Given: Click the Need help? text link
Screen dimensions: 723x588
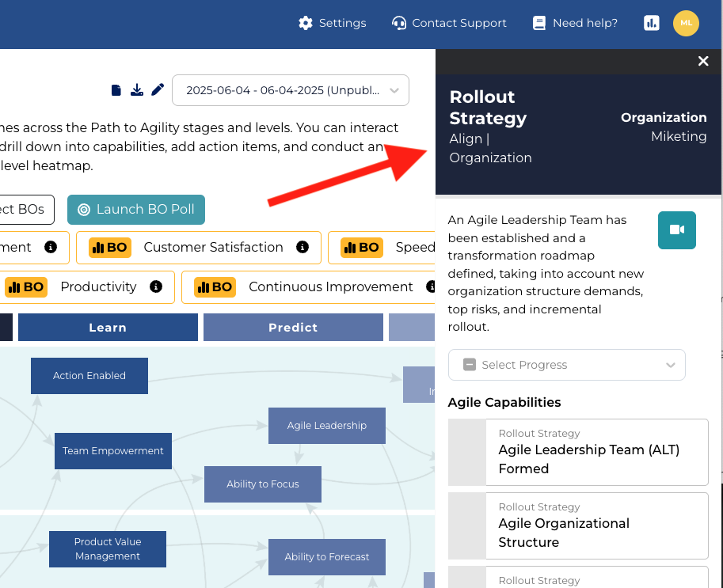Looking at the screenshot, I should coord(585,23).
